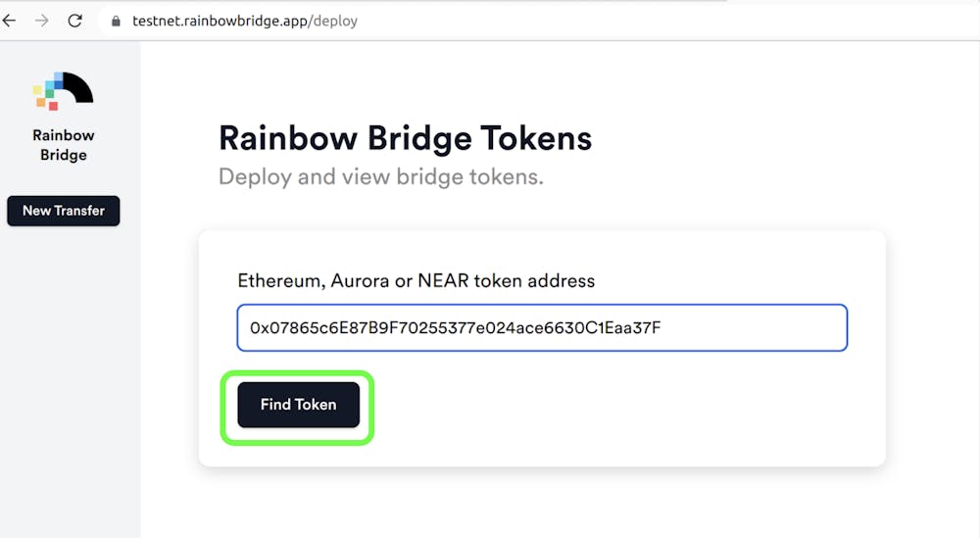Start a New Transfer from the sidebar
This screenshot has width=980, height=538.
click(x=63, y=211)
